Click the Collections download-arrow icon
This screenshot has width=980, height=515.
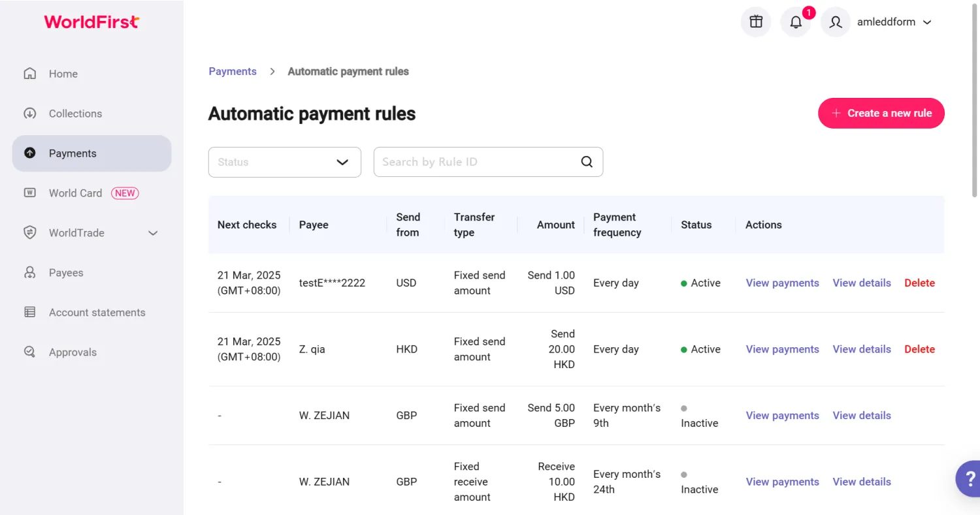pos(29,114)
